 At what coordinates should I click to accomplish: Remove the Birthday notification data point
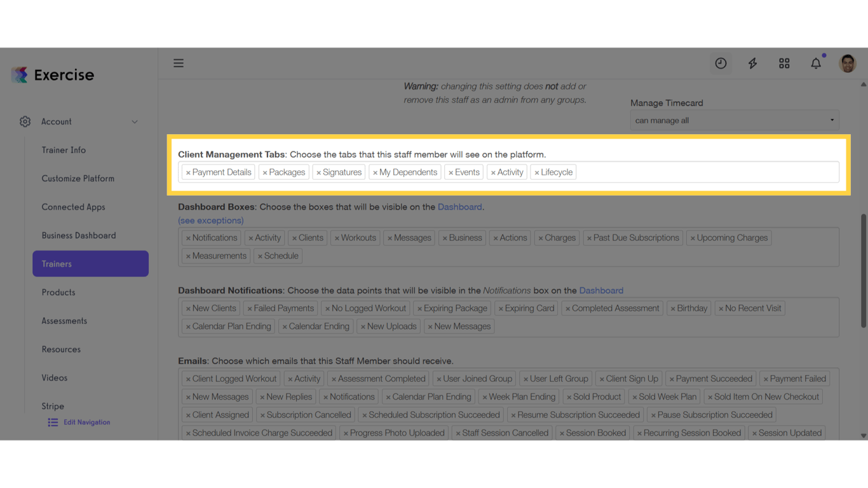pos(674,308)
